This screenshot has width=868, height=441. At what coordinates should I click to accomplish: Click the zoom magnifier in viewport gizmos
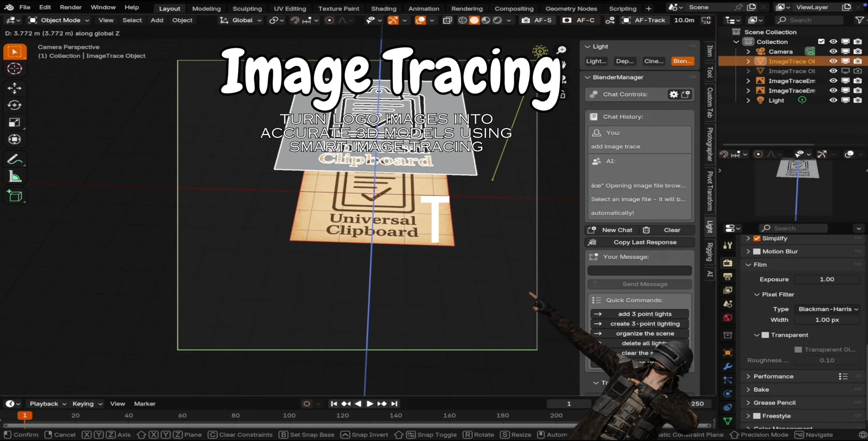click(561, 50)
